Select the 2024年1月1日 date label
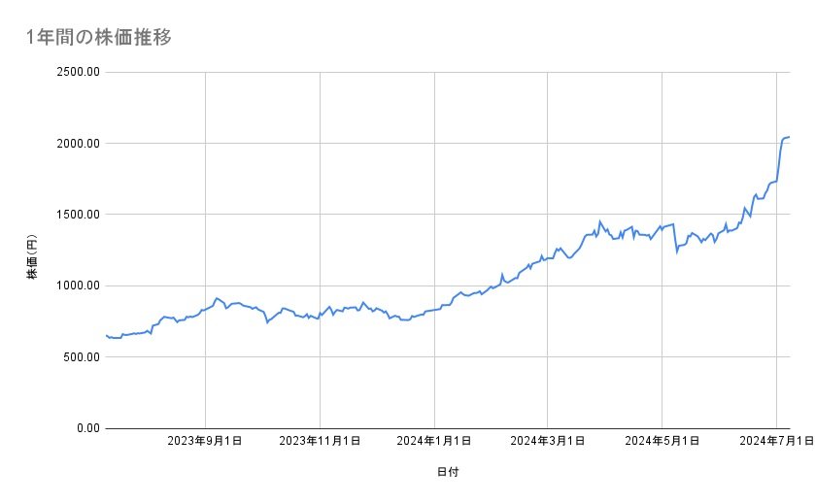The height and width of the screenshot is (504, 815). [433, 442]
